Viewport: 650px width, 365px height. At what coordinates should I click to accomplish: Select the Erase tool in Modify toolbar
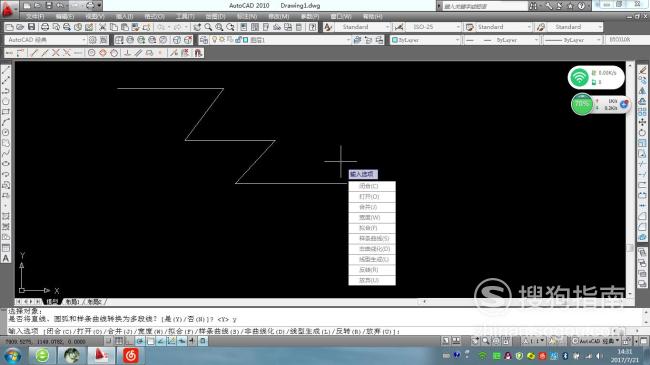(x=642, y=70)
